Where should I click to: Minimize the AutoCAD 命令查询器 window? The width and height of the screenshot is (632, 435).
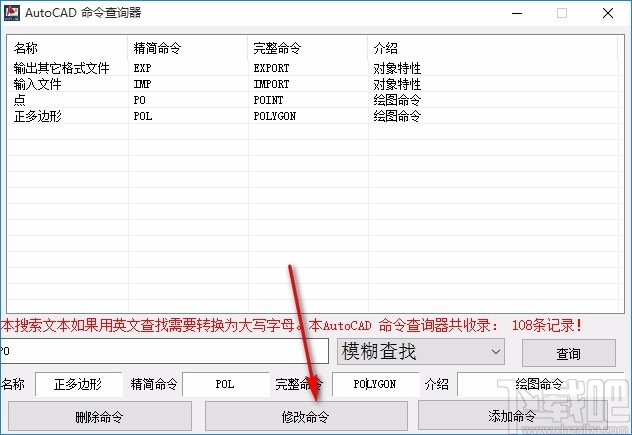tap(517, 13)
